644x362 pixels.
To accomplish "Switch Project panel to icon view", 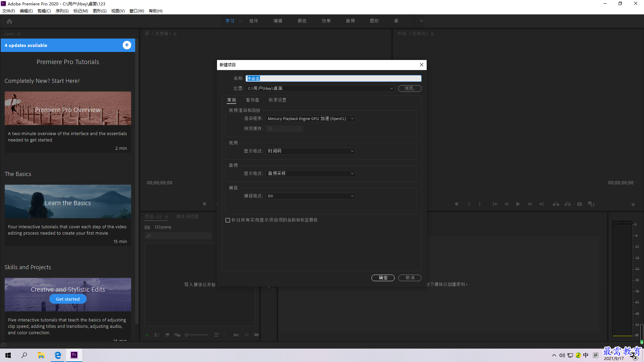I will pos(167,335).
